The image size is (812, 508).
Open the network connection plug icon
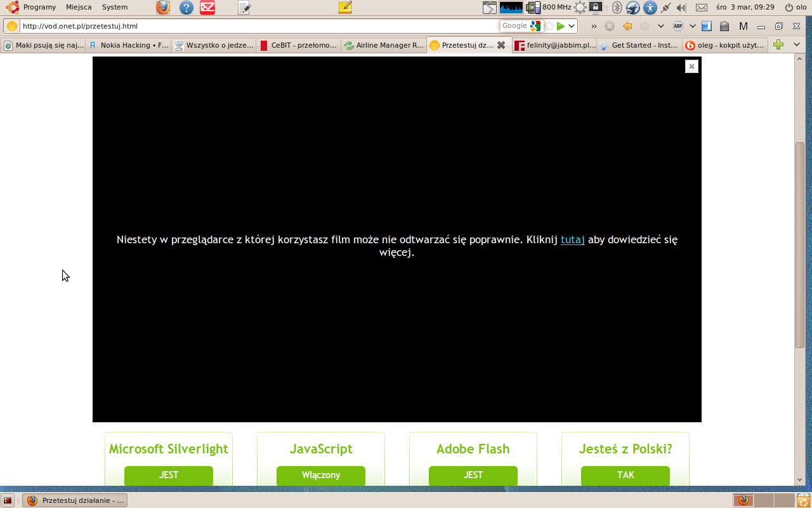point(665,8)
